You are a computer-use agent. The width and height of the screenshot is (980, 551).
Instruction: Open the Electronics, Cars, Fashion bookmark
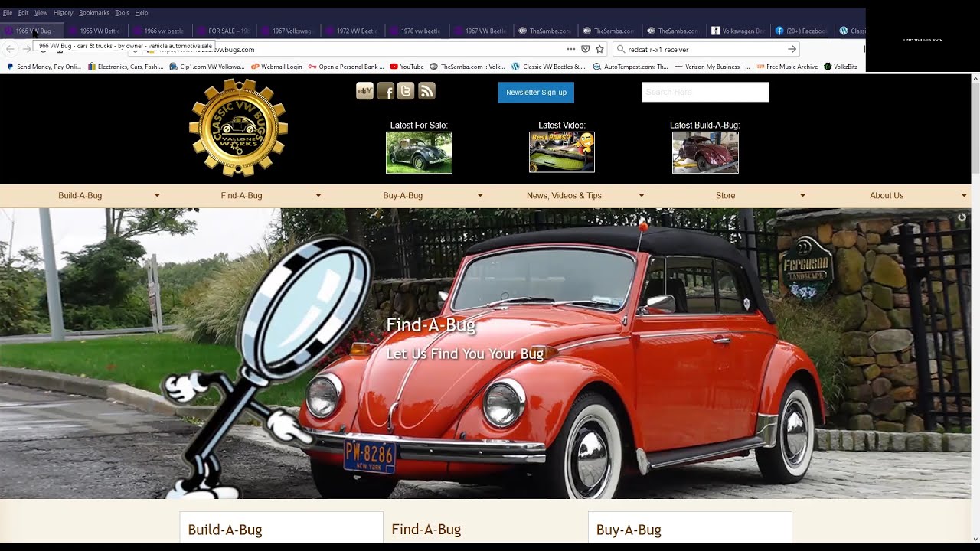[126, 67]
